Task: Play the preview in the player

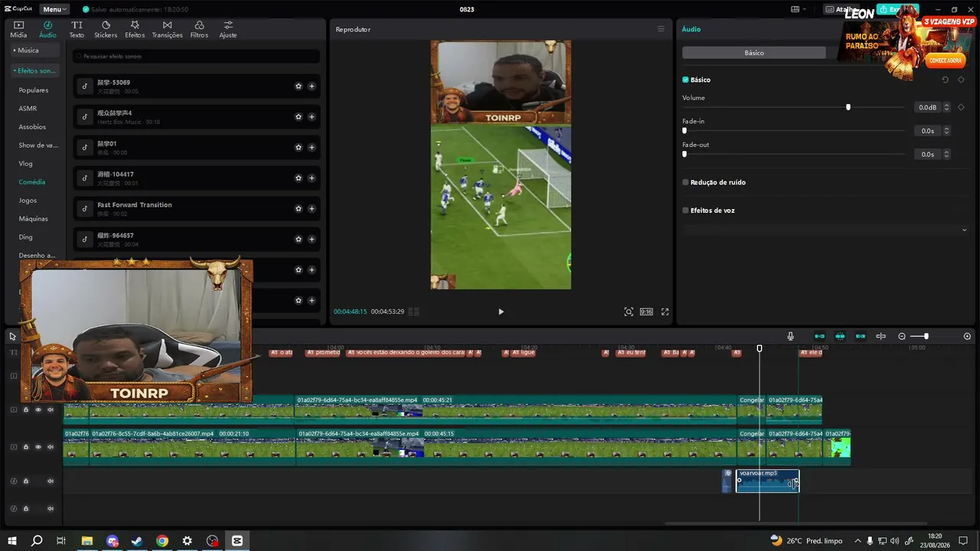Action: click(x=501, y=311)
